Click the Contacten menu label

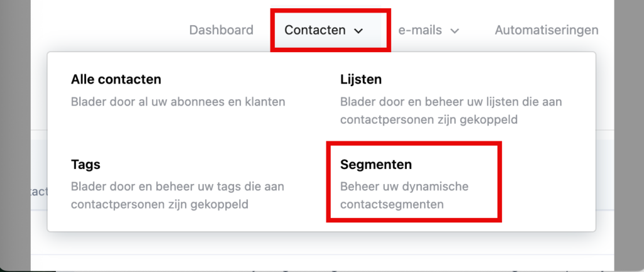(x=314, y=30)
